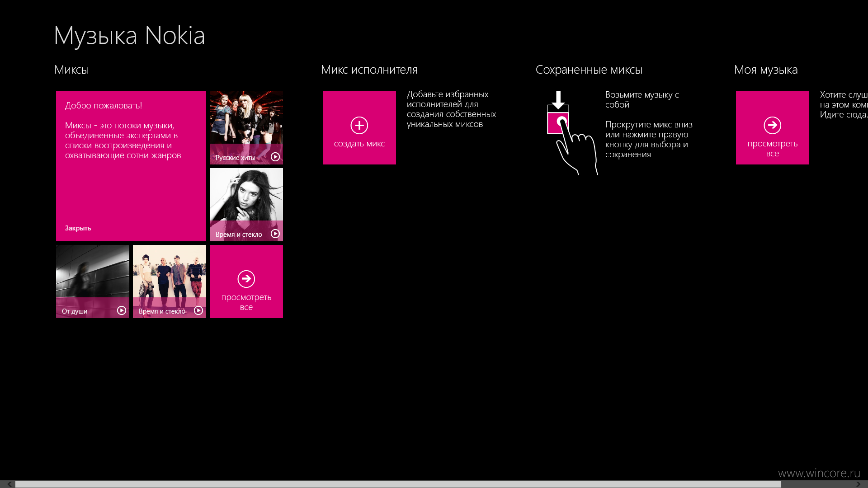The width and height of the screenshot is (868, 488).
Task: Click the создать микс tile
Action: click(359, 128)
